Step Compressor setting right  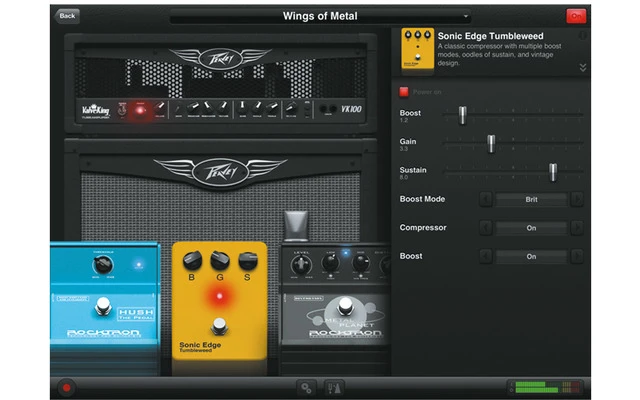tap(577, 228)
